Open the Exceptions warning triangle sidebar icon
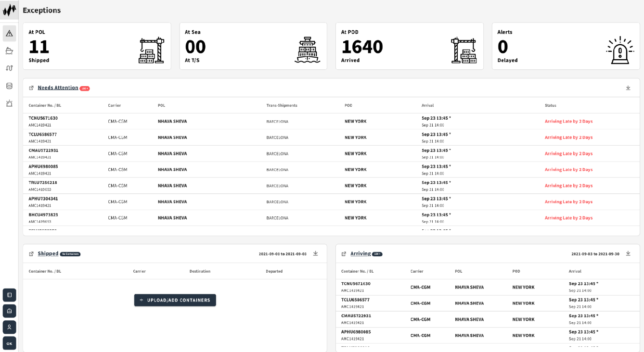 (x=9, y=33)
